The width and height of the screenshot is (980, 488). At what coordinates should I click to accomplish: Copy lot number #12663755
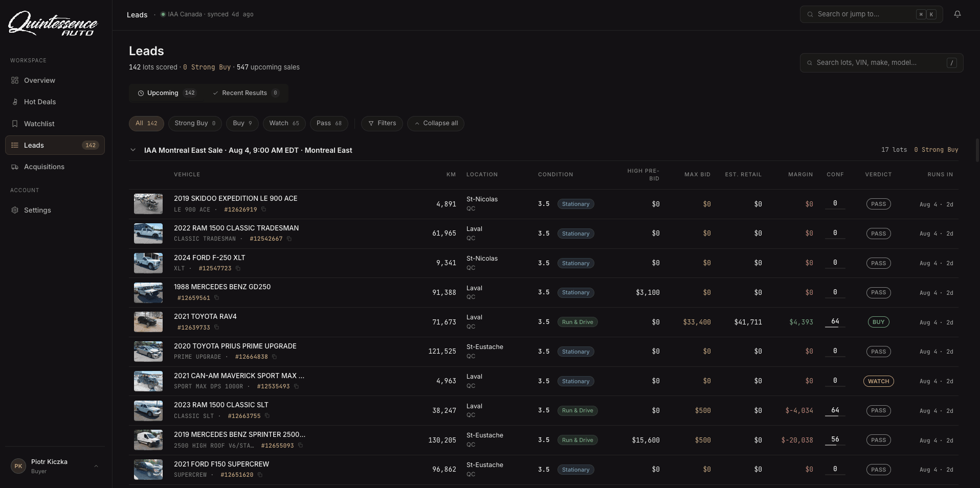[267, 416]
